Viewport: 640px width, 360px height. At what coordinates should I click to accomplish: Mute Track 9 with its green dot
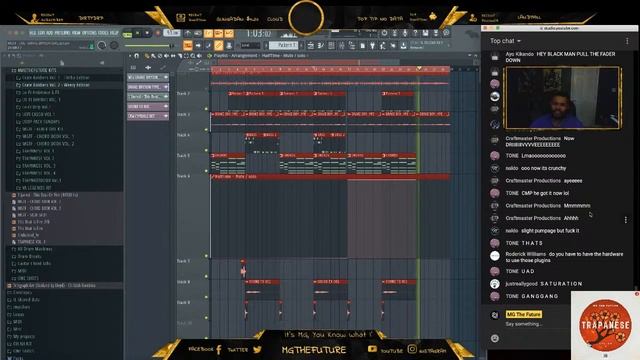tap(206, 317)
